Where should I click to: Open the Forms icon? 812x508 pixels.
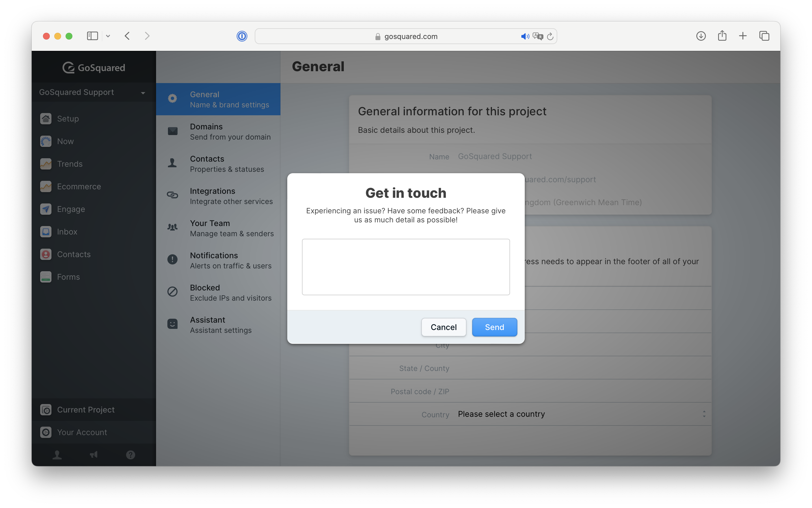click(46, 277)
